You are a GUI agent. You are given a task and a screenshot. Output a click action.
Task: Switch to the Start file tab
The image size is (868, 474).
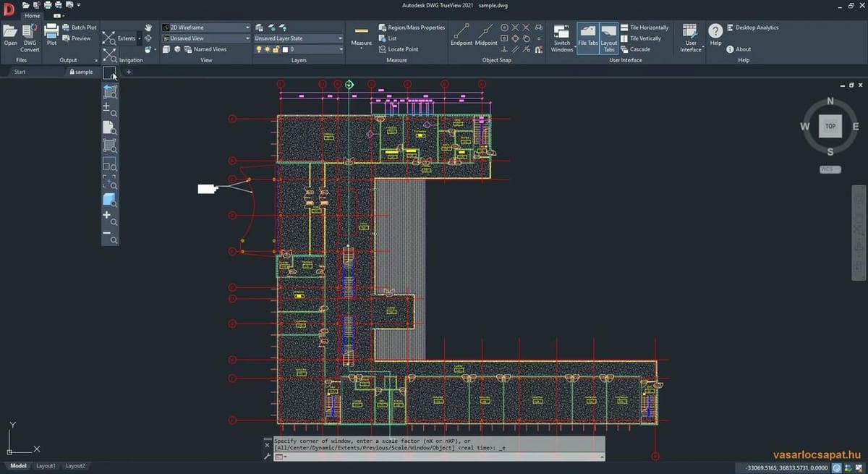coord(20,72)
